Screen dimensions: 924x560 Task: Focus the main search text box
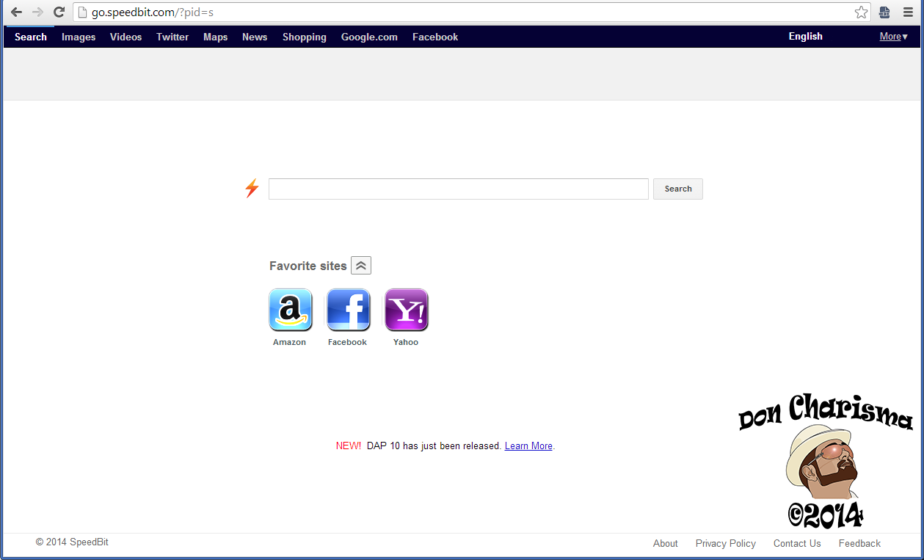tap(458, 189)
